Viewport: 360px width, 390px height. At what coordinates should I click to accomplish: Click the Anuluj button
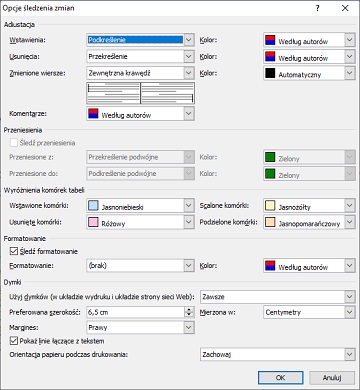click(x=332, y=378)
